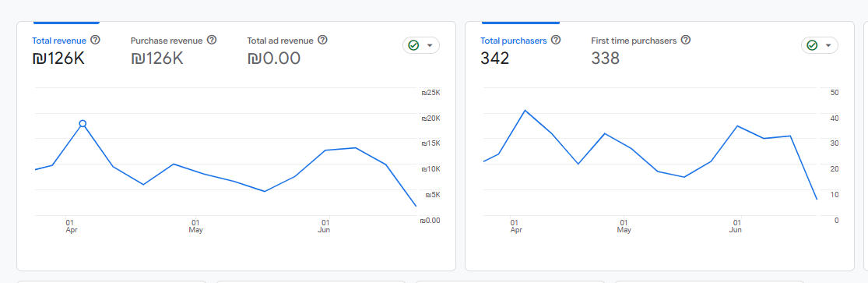
Task: Click 01 Apr label on purchasers chart
Action: pos(516,226)
